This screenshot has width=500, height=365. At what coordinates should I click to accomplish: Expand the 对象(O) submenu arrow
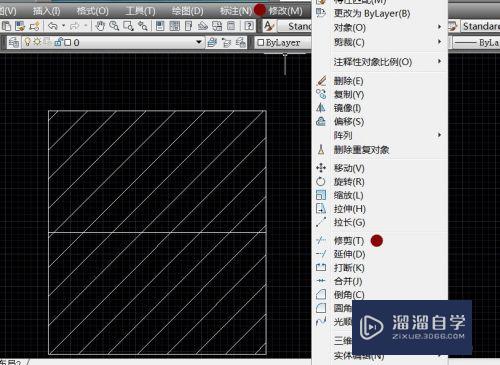pos(440,26)
